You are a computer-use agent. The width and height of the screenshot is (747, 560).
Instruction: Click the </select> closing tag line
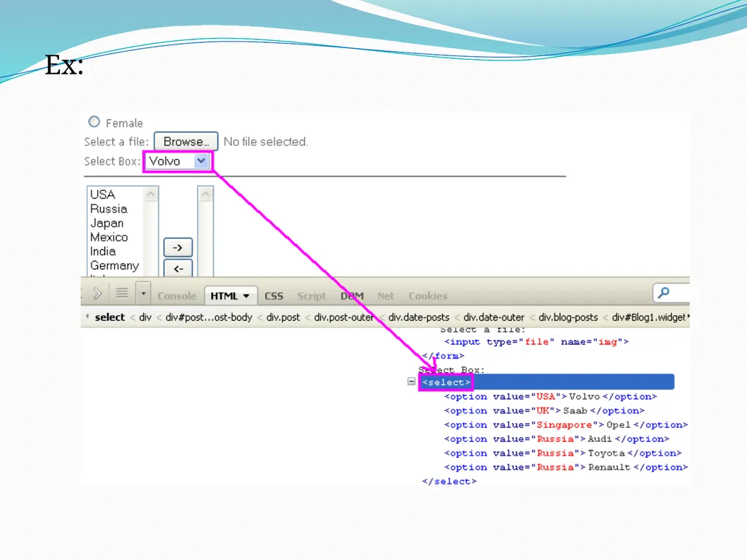(x=449, y=481)
